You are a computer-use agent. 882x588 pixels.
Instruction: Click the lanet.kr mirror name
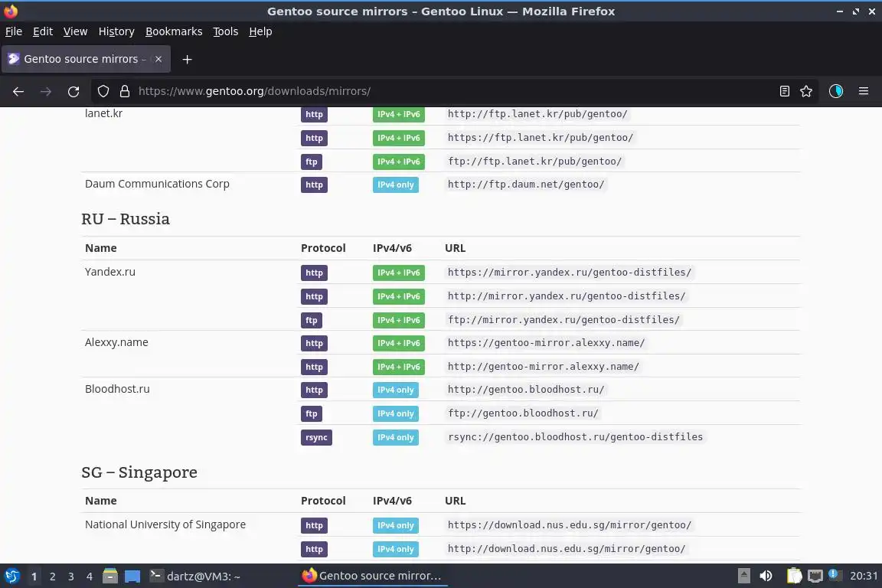tap(103, 113)
